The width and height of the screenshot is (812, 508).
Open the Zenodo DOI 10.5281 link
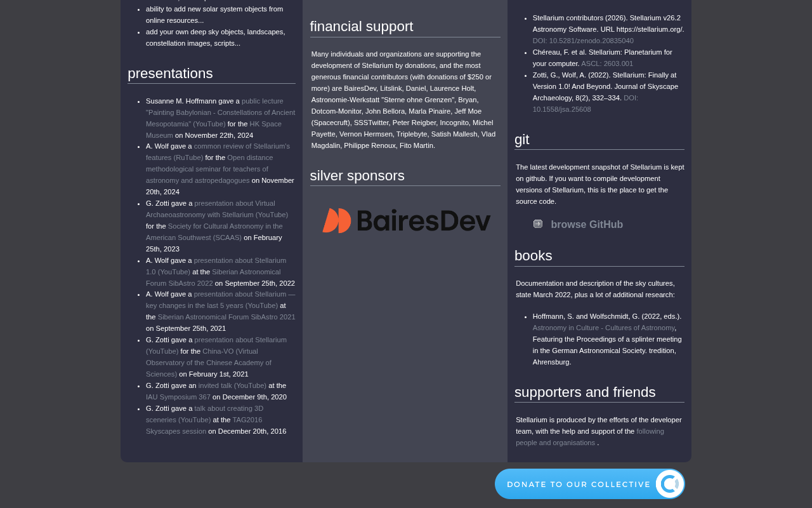click(x=583, y=41)
